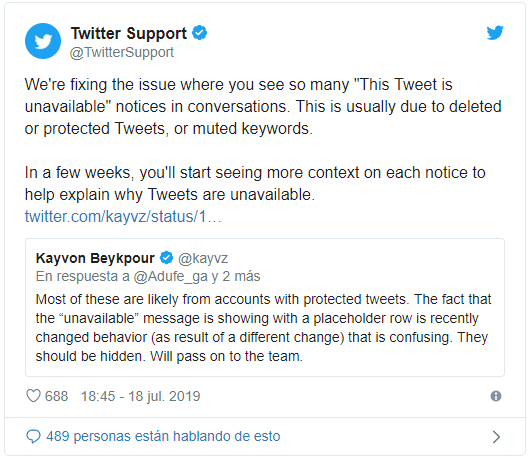Image resolution: width=529 pixels, height=465 pixels.
Task: Click the second paragraph 'In a few weeks'
Action: (255, 183)
